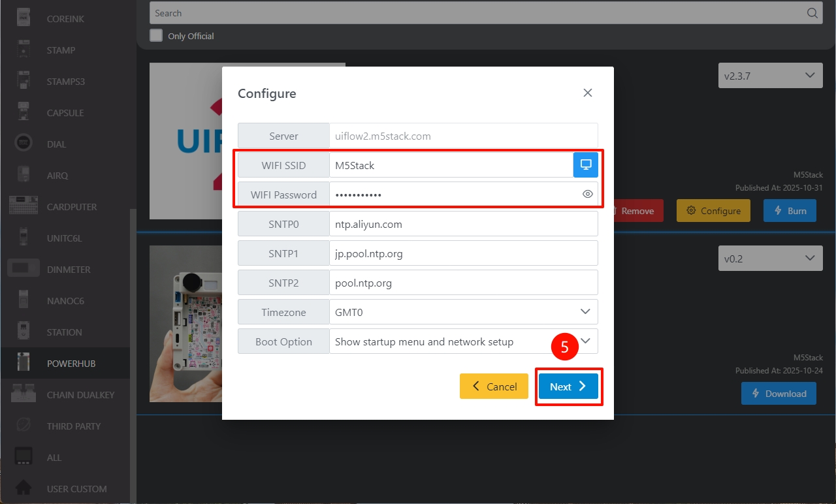The image size is (836, 504).
Task: Click the search magnifier icon
Action: point(812,13)
